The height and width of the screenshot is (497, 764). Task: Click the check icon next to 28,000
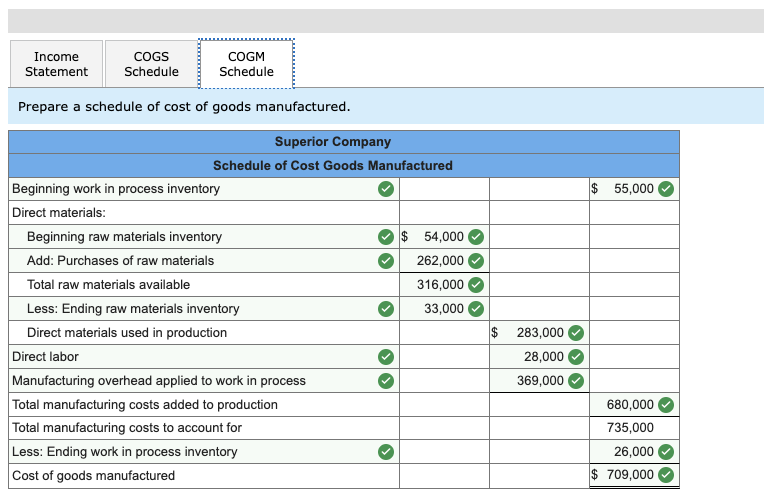576,357
